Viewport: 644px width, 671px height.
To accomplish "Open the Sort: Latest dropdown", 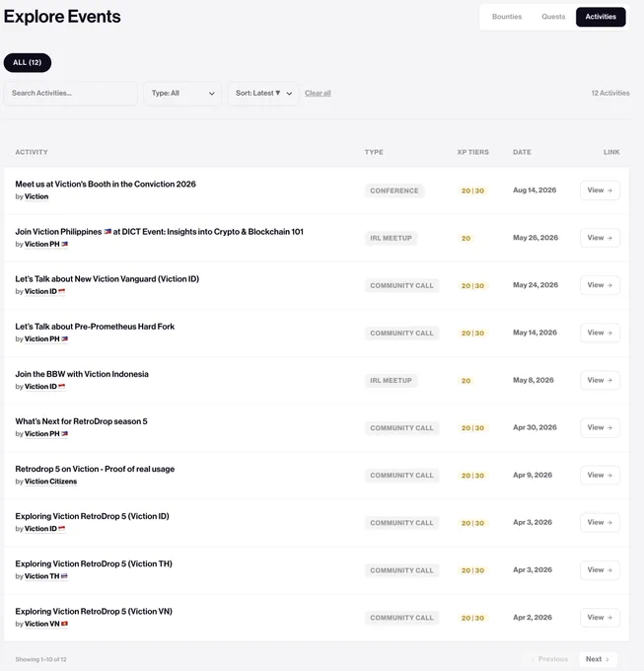I will (x=263, y=93).
